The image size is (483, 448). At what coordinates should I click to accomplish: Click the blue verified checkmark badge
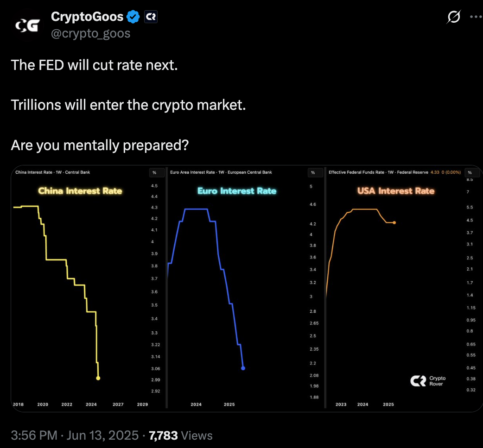coord(133,17)
